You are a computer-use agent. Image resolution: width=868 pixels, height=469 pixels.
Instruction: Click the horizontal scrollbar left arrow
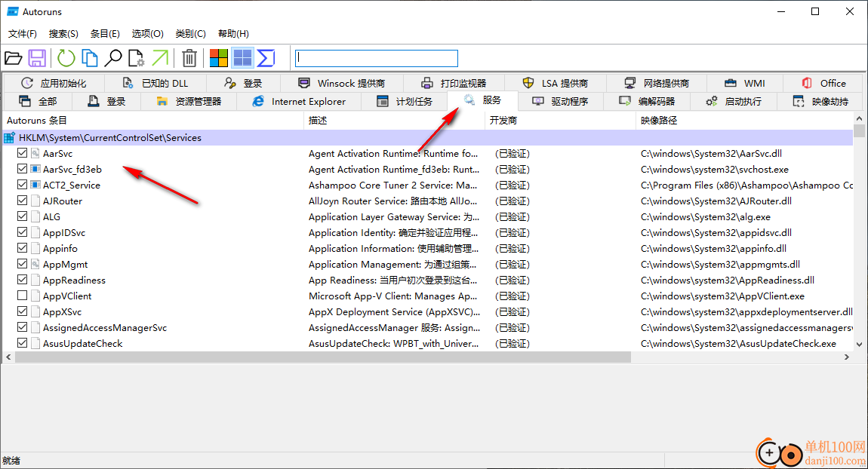(8, 357)
